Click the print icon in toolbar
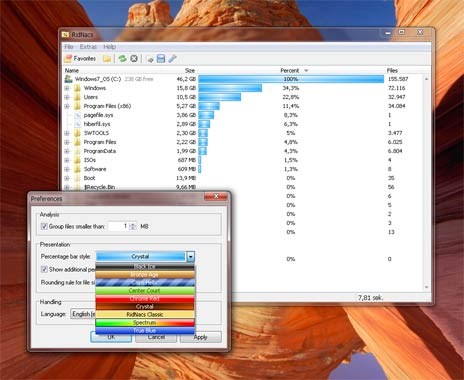This screenshot has height=380, width=464. [150, 59]
